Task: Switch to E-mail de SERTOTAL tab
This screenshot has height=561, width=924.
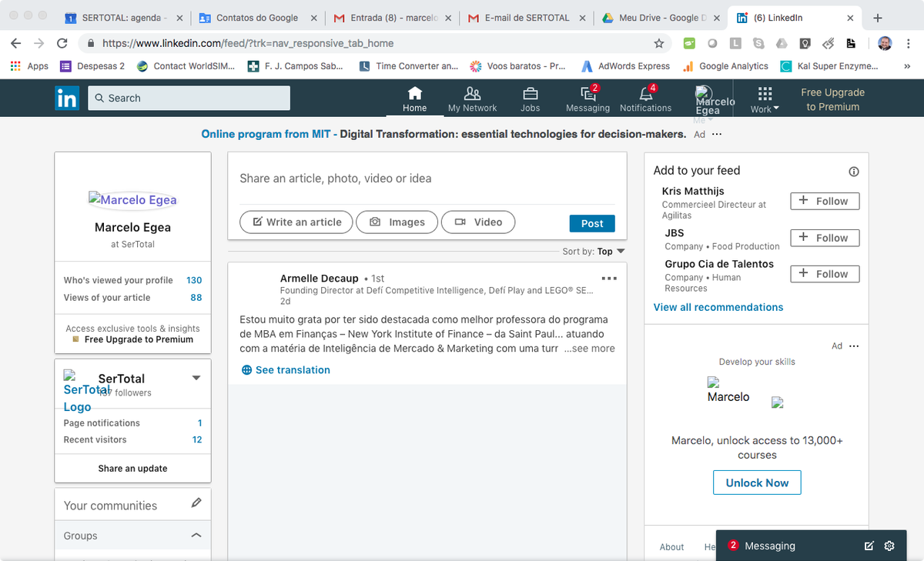Action: pyautogui.click(x=526, y=18)
